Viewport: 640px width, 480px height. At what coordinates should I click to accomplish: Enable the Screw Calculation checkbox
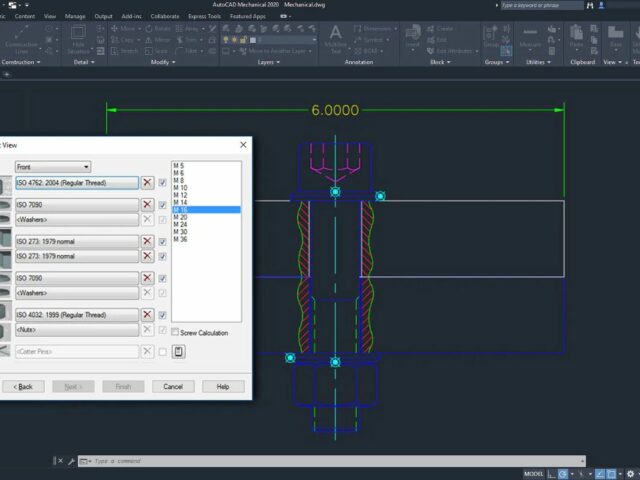tap(175, 333)
